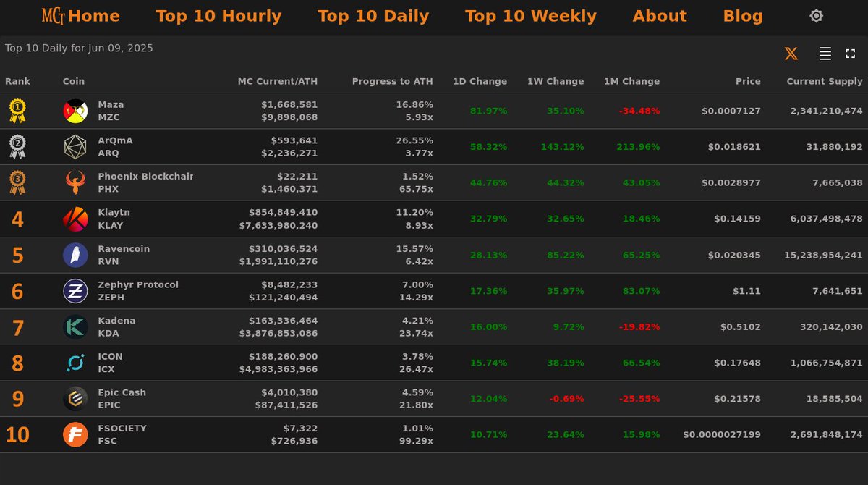Click the Klaytn coin logo icon
Screen dimensions: 868x485
[x=75, y=219]
